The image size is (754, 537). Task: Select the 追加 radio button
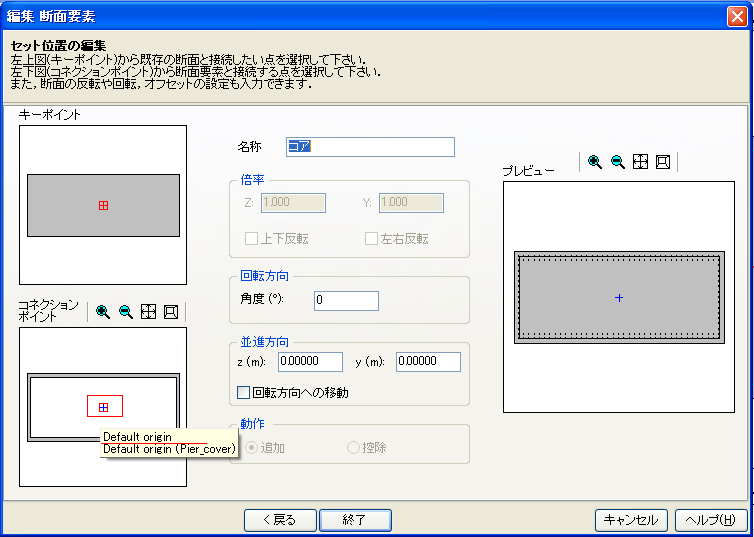tap(251, 448)
